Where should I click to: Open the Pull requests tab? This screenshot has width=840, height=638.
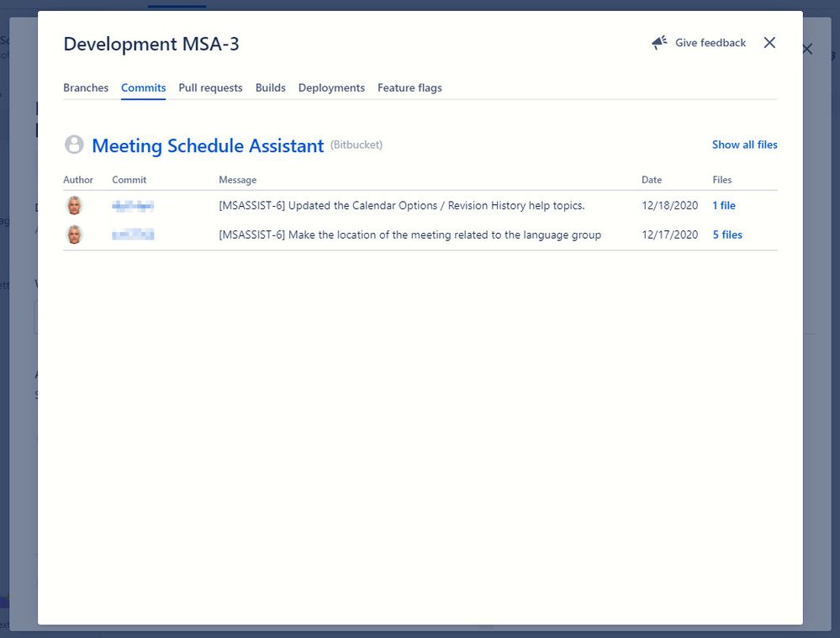(x=210, y=88)
